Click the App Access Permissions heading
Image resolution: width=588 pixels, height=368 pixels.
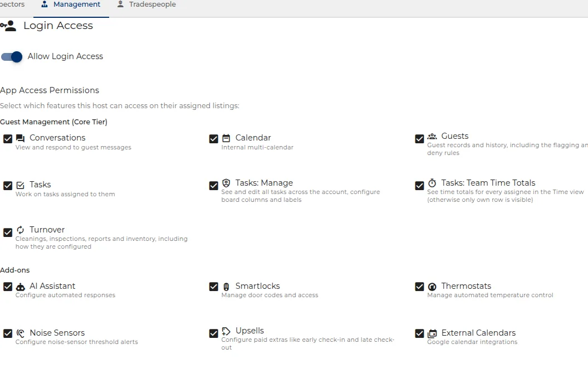(50, 90)
